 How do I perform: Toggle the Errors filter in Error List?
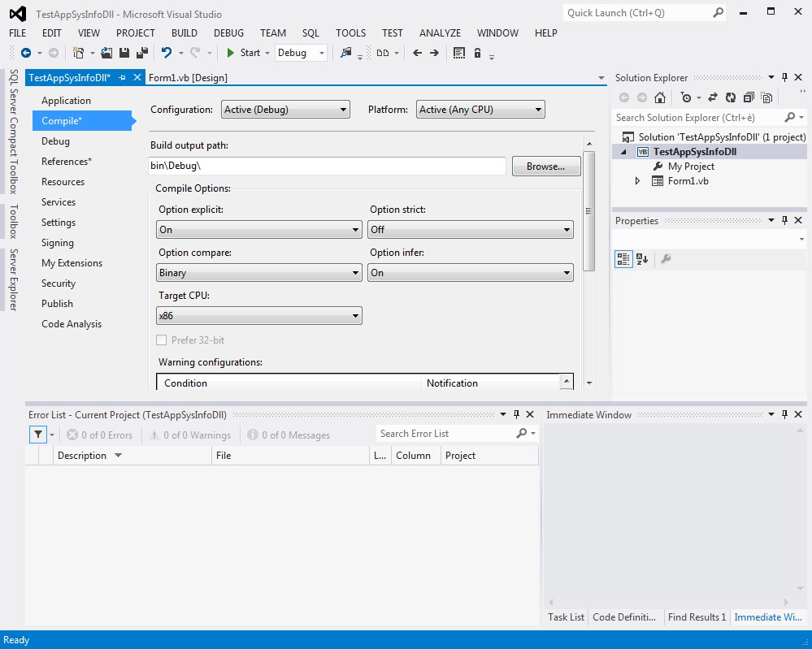click(x=99, y=435)
